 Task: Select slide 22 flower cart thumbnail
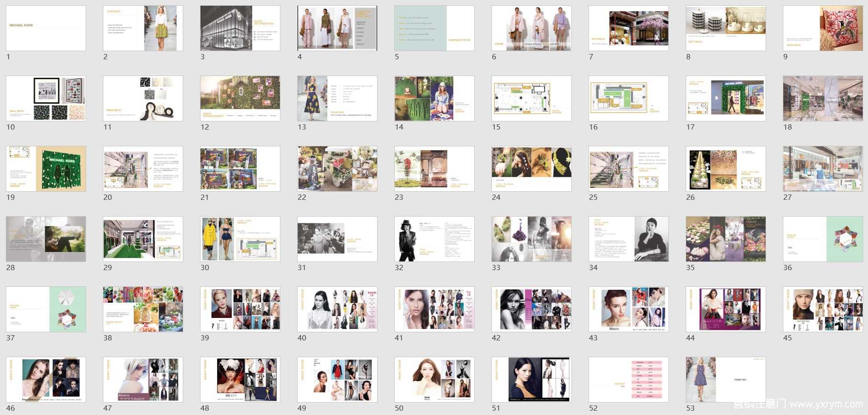[x=337, y=169]
